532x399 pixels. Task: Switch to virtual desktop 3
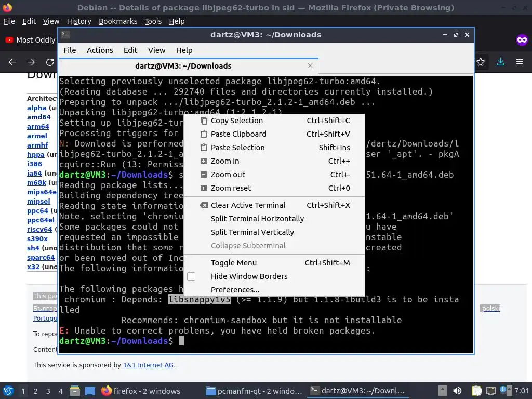48,391
